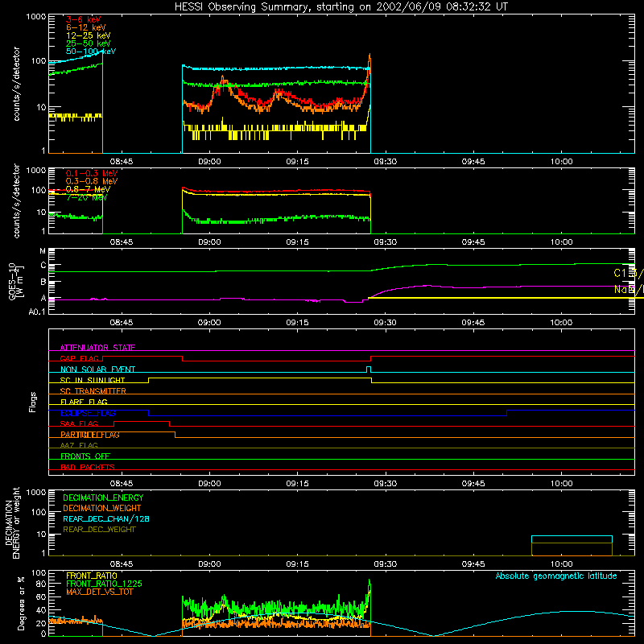Click the Degrees or % axis label
This screenshot has height=644, width=644.
[x=21, y=603]
